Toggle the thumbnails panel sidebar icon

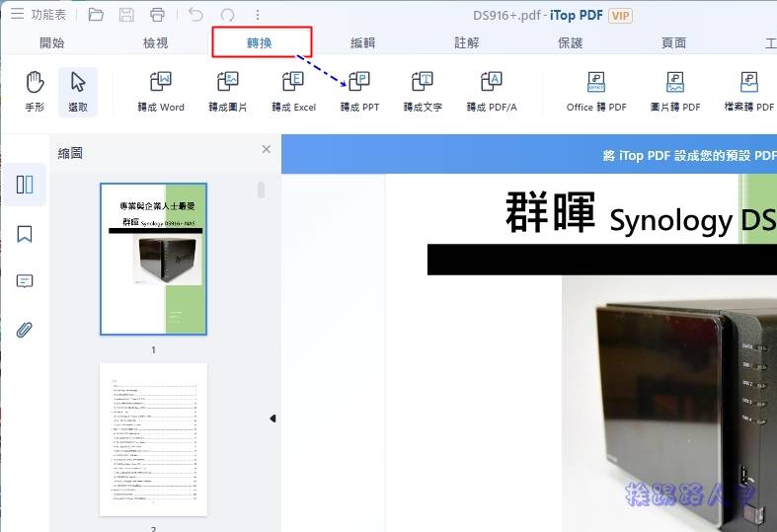point(25,185)
